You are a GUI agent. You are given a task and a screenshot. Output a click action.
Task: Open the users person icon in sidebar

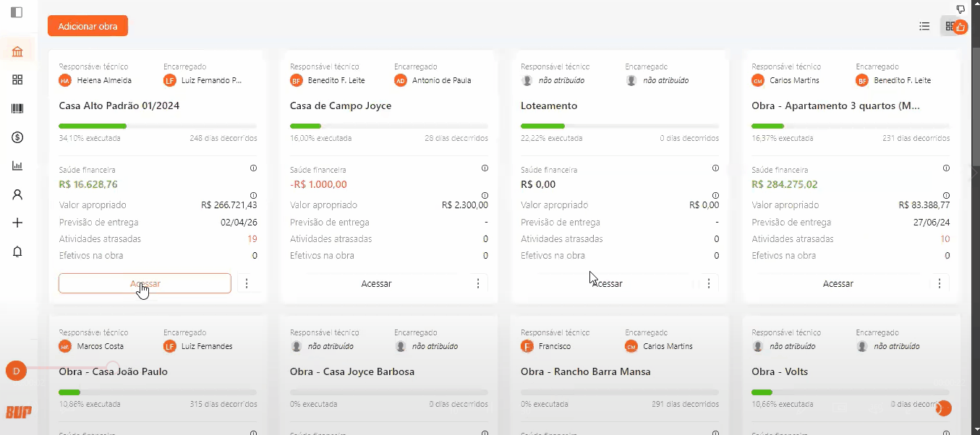[17, 194]
